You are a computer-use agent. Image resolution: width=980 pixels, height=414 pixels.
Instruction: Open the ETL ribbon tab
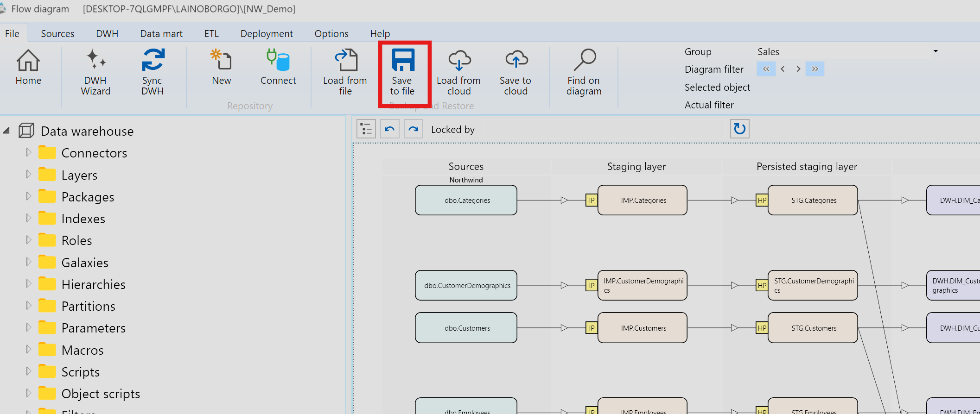211,33
